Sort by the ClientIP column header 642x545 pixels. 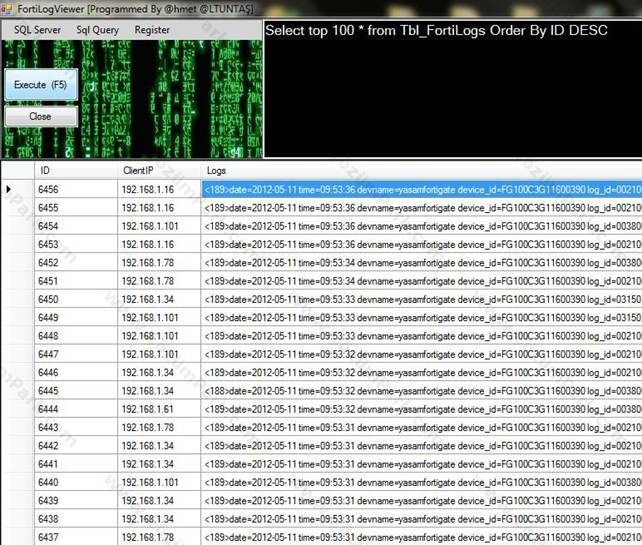coord(159,170)
